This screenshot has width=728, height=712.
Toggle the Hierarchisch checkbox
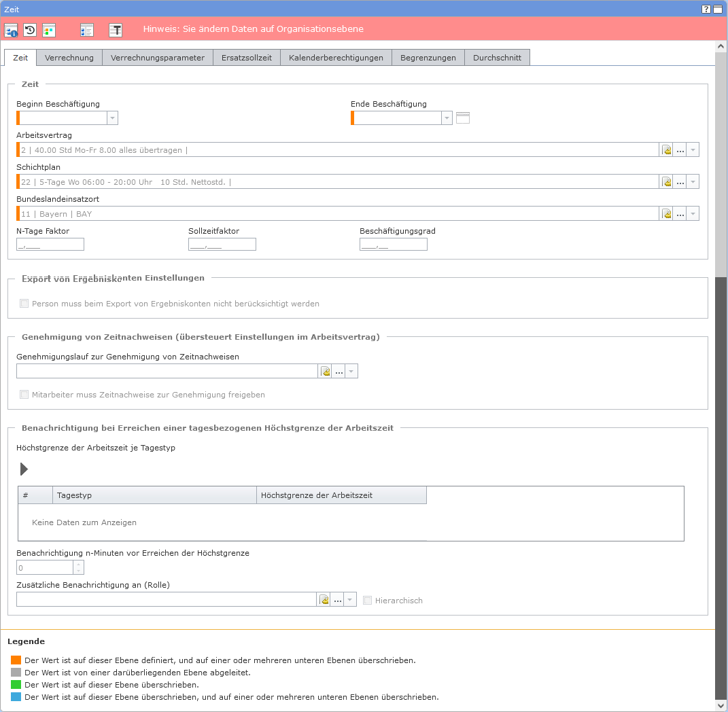368,601
